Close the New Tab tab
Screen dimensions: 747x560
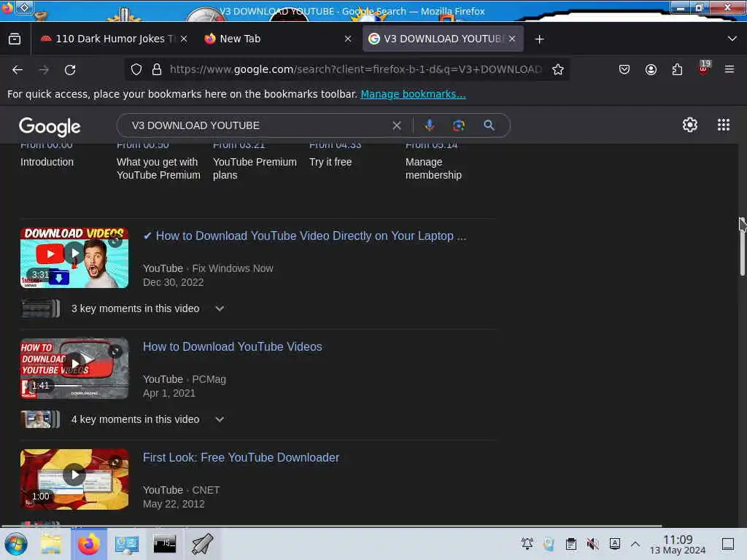pyautogui.click(x=348, y=39)
